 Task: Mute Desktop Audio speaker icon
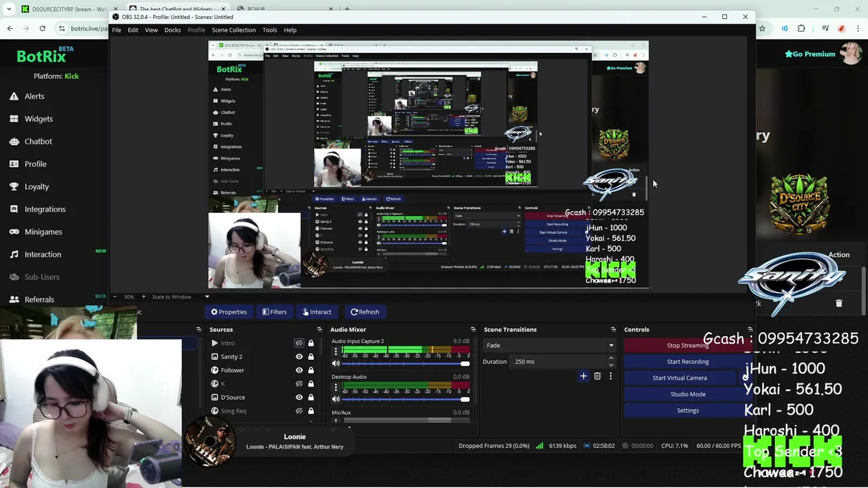pos(335,399)
